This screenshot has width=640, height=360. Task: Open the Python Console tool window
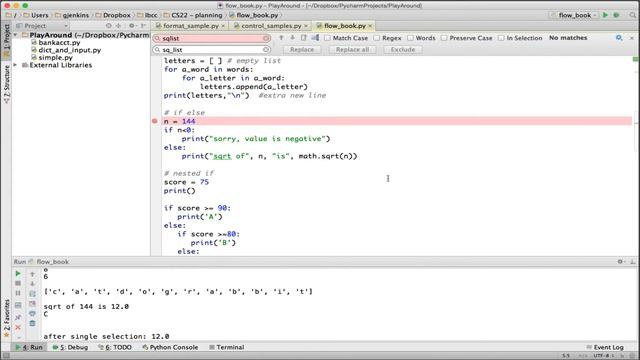(170, 347)
